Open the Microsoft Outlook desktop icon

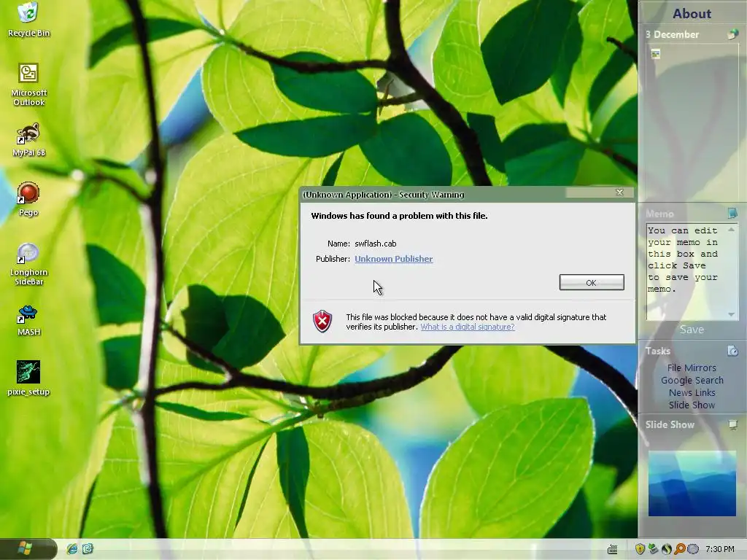28,84
